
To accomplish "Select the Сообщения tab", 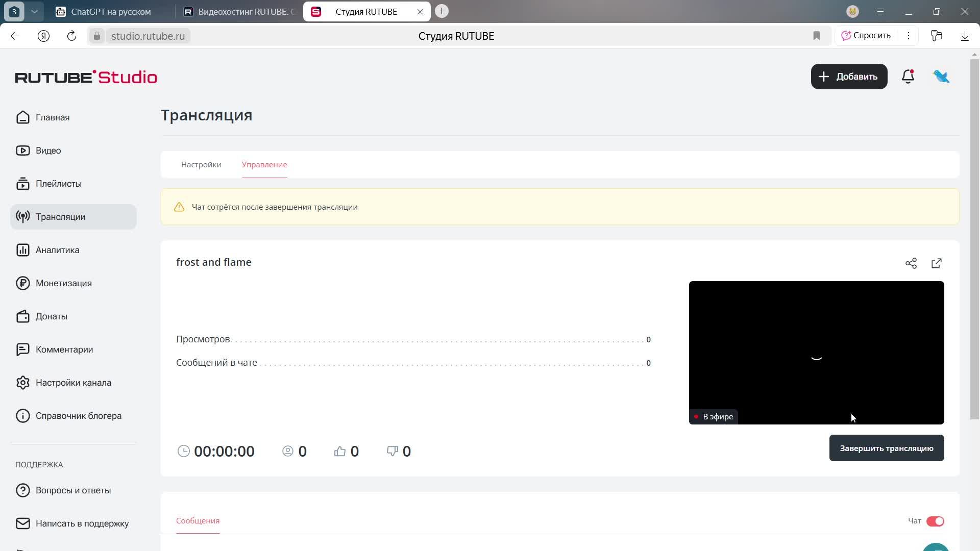I will [x=198, y=521].
